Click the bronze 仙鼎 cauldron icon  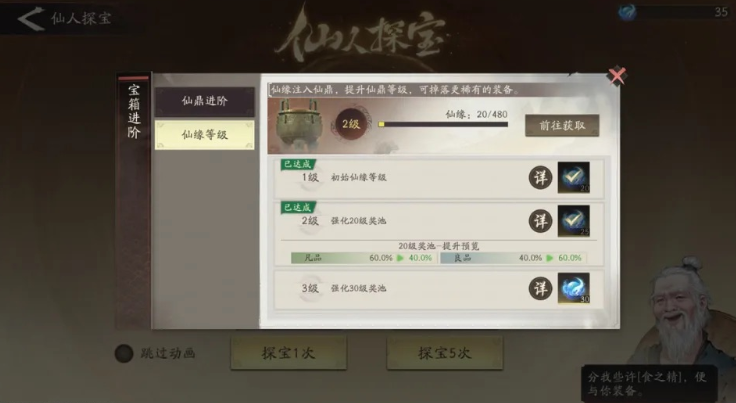(x=299, y=124)
